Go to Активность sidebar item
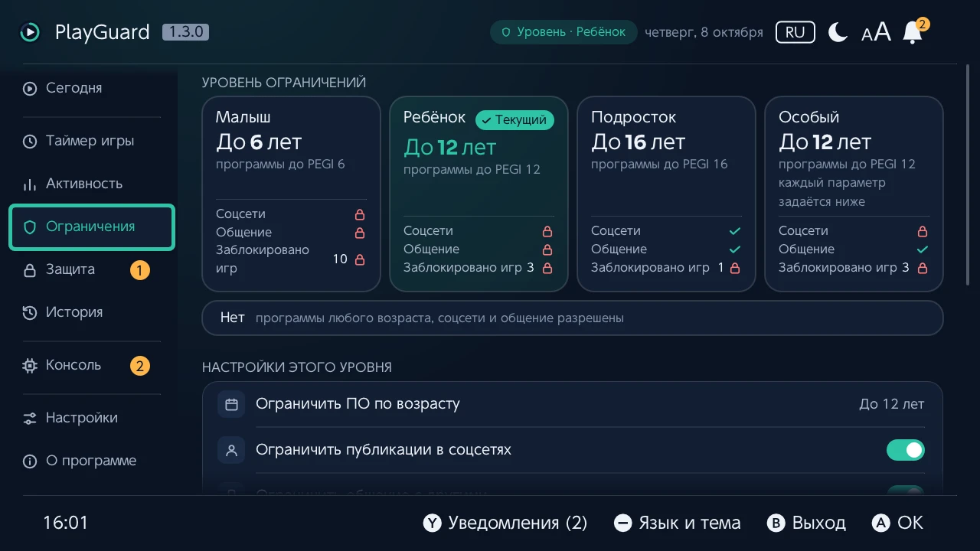 (x=92, y=184)
